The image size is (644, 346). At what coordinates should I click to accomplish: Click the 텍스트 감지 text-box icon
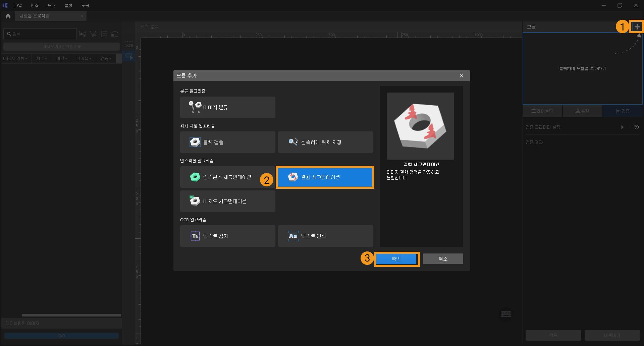click(x=195, y=236)
